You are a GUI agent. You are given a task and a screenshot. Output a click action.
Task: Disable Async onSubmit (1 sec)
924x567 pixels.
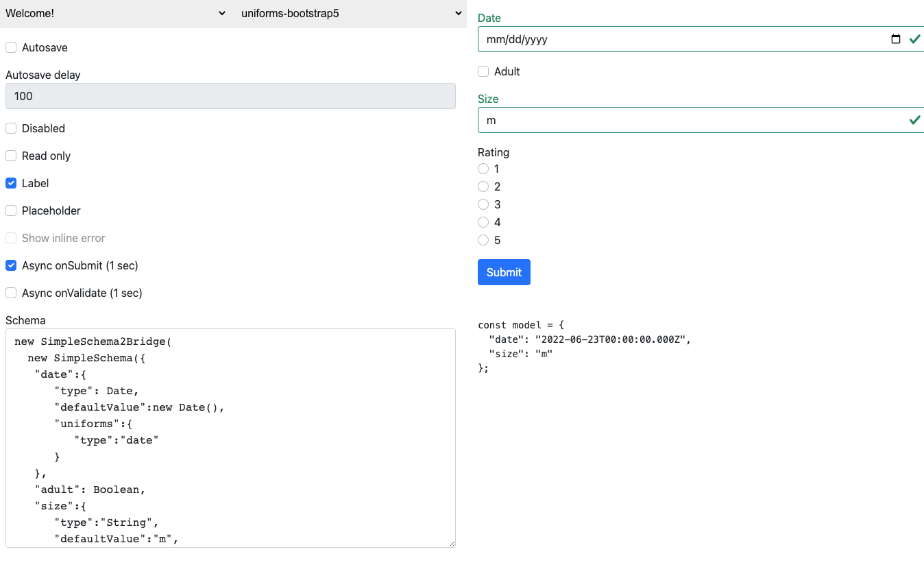click(10, 265)
